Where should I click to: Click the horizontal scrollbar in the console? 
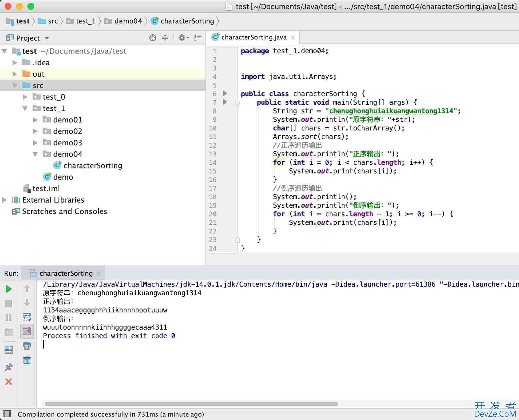191,404
